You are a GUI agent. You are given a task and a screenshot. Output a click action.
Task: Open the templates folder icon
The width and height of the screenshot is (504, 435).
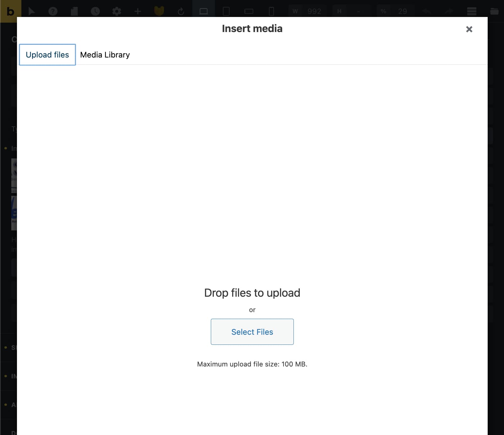(494, 12)
